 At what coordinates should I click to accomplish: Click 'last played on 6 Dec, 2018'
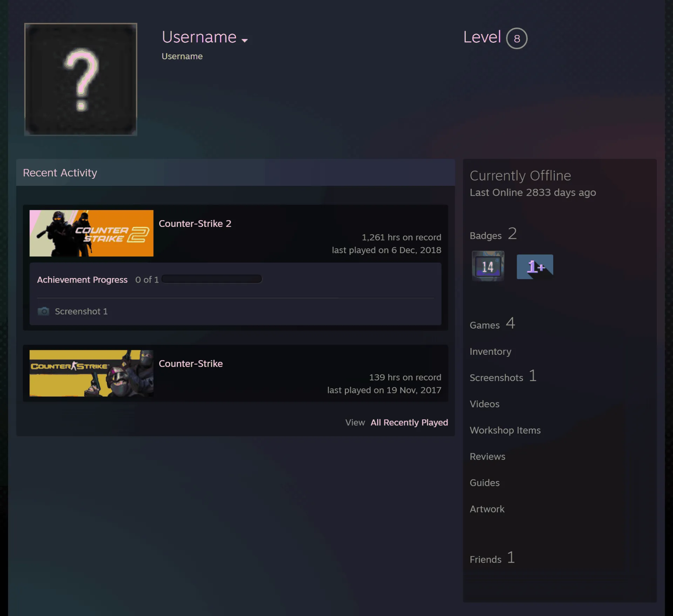point(387,250)
